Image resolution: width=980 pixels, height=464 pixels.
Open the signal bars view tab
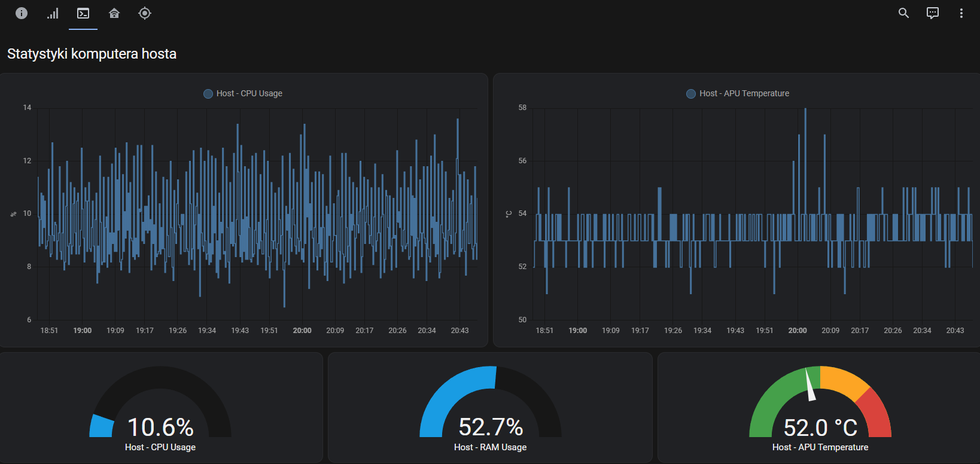pos(53,13)
